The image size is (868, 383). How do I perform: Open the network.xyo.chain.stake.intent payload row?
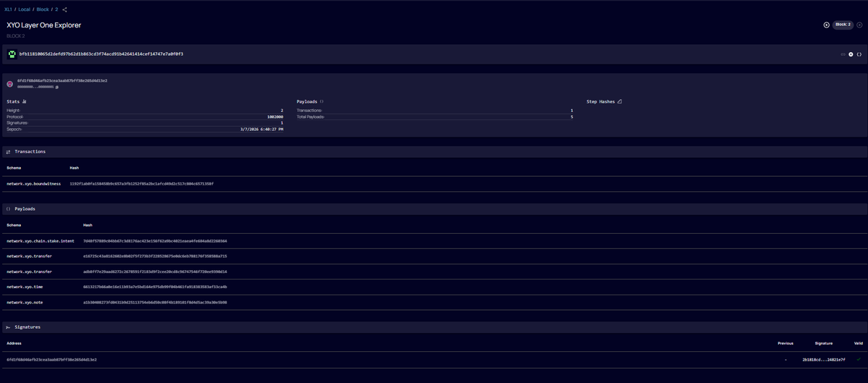pos(434,240)
